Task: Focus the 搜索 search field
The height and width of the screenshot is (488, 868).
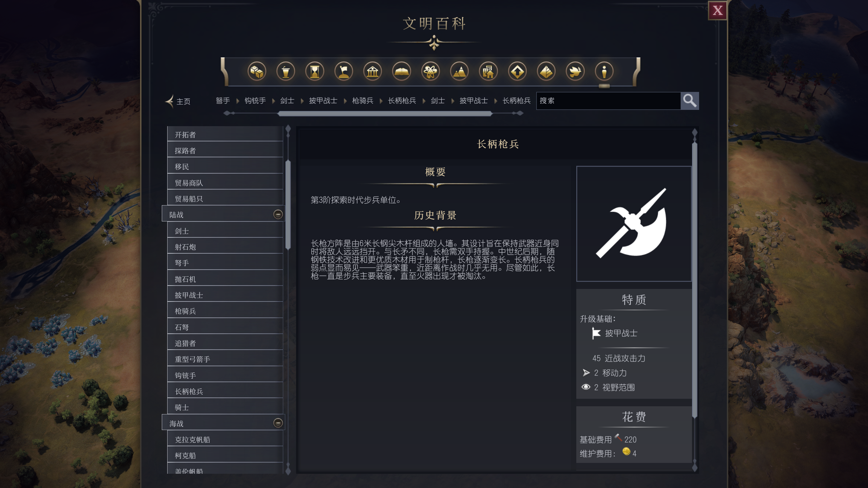Action: [x=608, y=101]
